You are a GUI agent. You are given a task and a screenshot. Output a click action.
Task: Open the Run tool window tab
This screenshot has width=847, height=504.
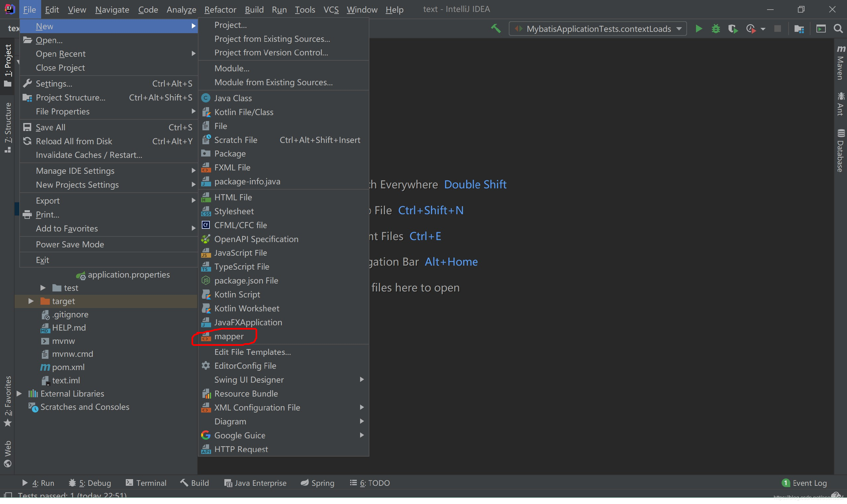[38, 483]
